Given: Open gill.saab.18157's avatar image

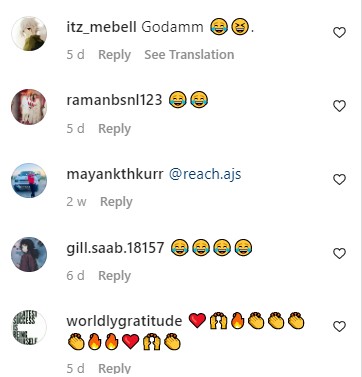Looking at the screenshot, I should point(29,254).
